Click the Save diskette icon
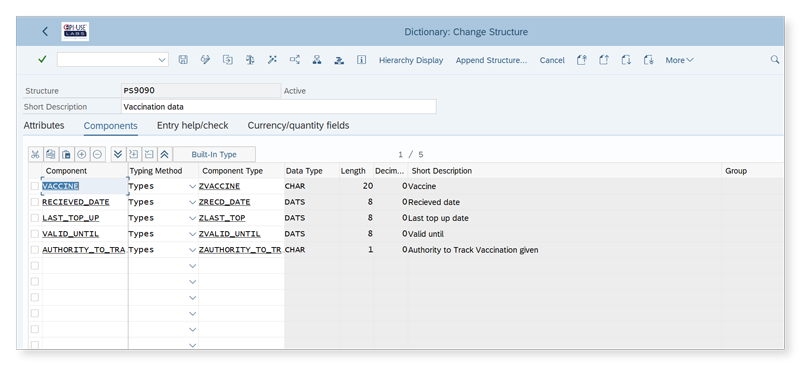Viewport: 800px width, 365px height. point(183,60)
